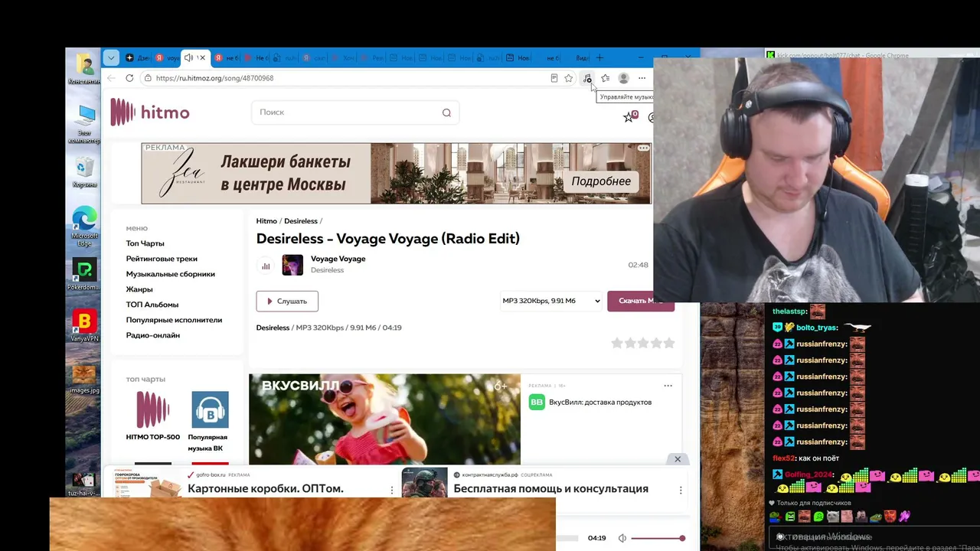Switch to the Yandex 'voya' tab
980x551 pixels.
click(168, 57)
